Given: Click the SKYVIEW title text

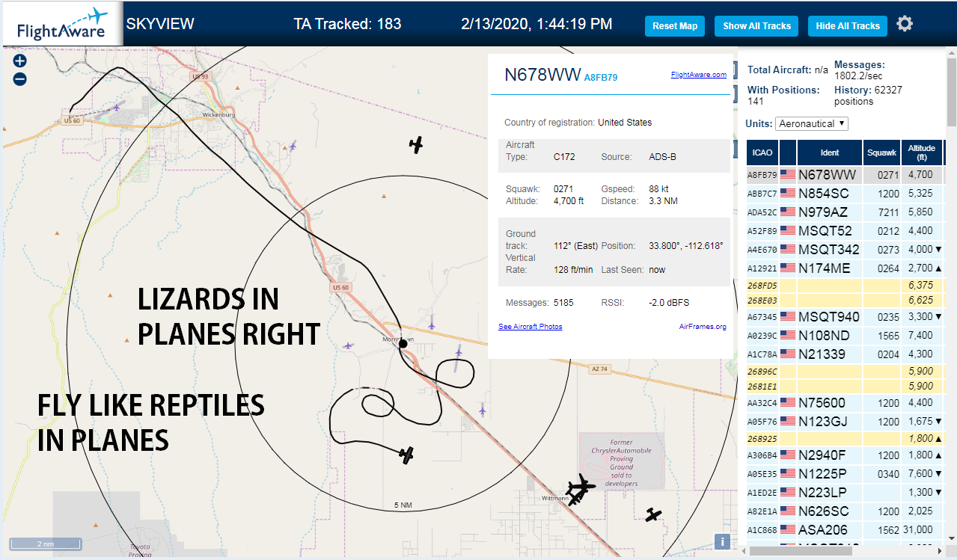Looking at the screenshot, I should click(160, 24).
